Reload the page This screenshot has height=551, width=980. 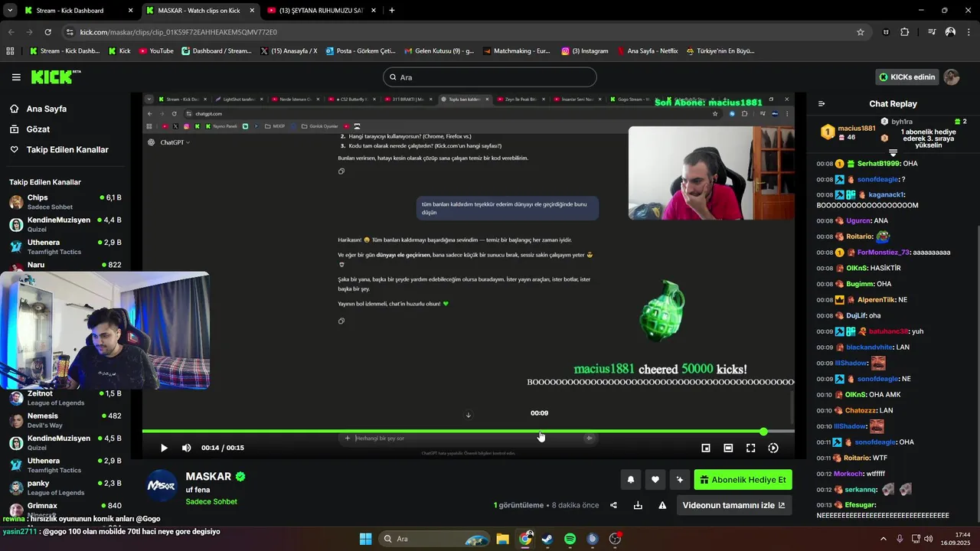tap(47, 32)
